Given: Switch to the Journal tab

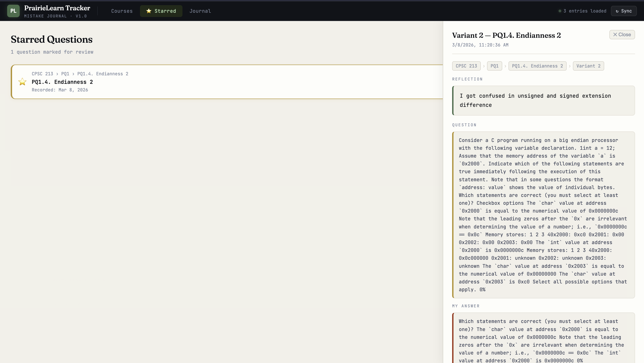Looking at the screenshot, I should (200, 11).
